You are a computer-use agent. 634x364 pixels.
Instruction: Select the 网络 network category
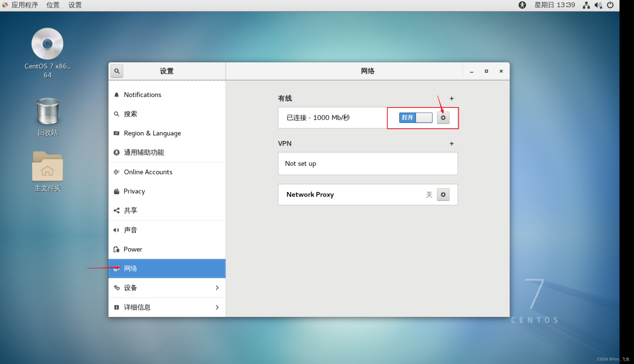[x=131, y=268]
